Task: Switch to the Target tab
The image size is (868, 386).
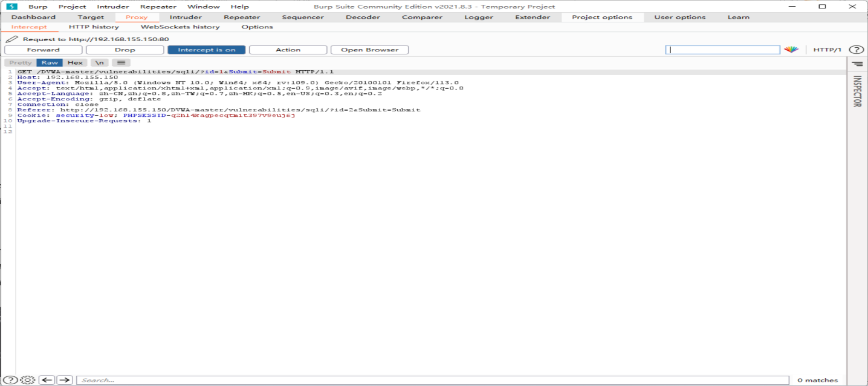Action: click(91, 17)
